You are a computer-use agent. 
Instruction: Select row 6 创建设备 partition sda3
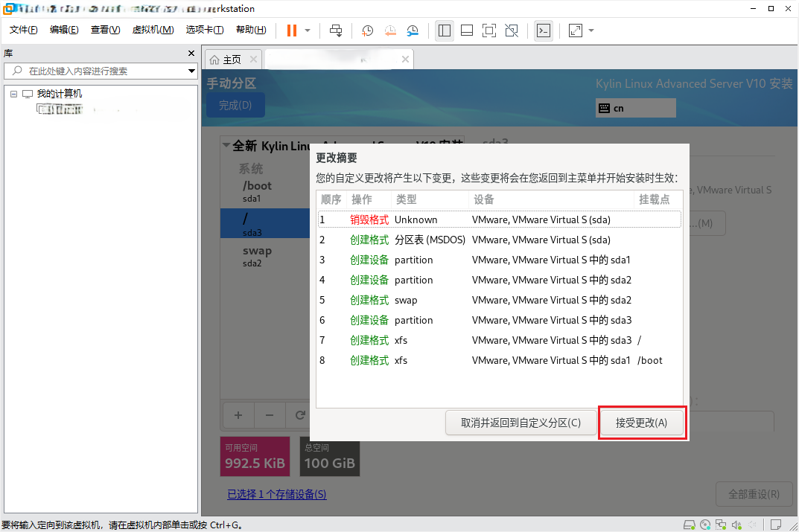(x=500, y=320)
